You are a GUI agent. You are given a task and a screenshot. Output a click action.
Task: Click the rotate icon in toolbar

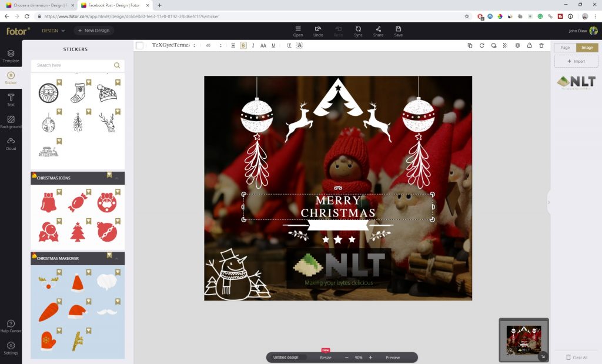point(482,45)
